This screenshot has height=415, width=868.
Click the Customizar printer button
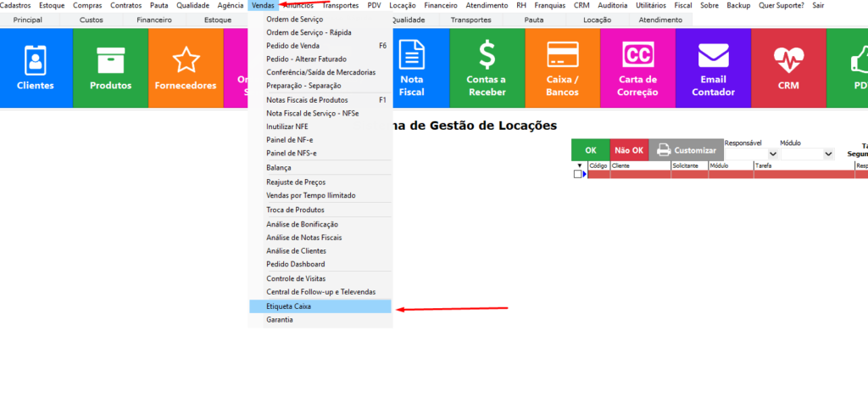tap(686, 150)
